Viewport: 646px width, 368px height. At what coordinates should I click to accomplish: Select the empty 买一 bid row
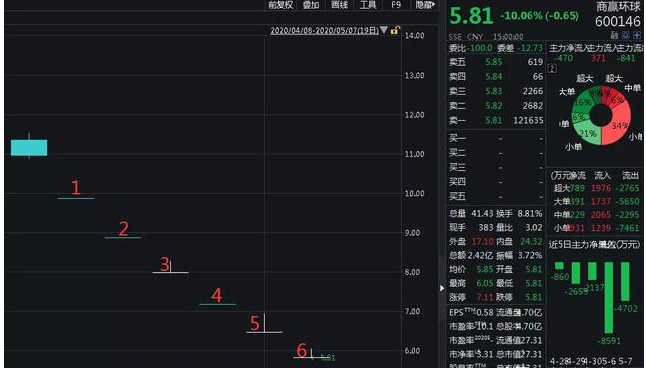pos(496,138)
